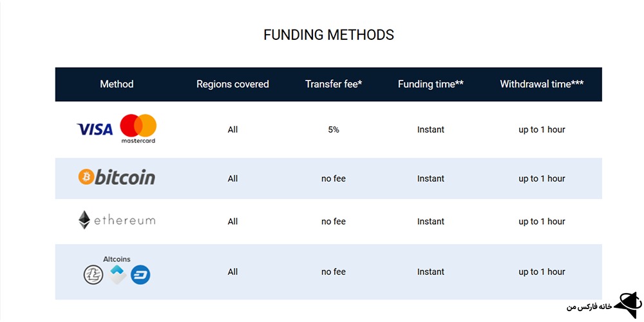Image resolution: width=644 pixels, height=322 pixels.
Task: Click Bitcoin's no fee cell
Action: pyautogui.click(x=334, y=178)
